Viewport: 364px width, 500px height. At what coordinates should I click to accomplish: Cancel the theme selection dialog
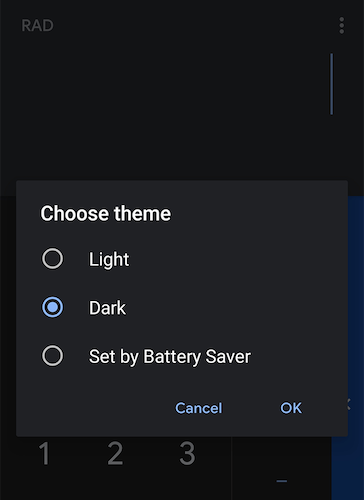pyautogui.click(x=199, y=408)
